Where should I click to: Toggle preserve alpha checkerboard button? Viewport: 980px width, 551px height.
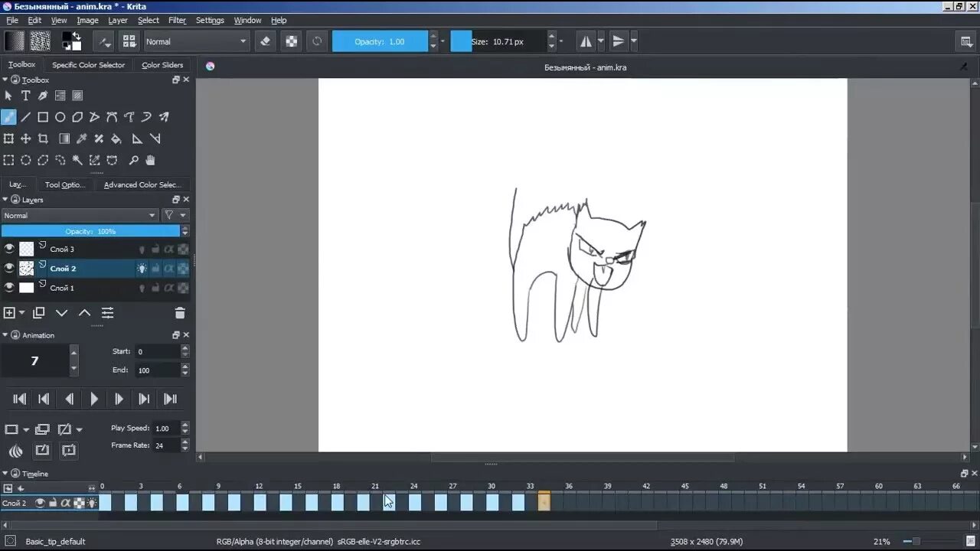292,41
